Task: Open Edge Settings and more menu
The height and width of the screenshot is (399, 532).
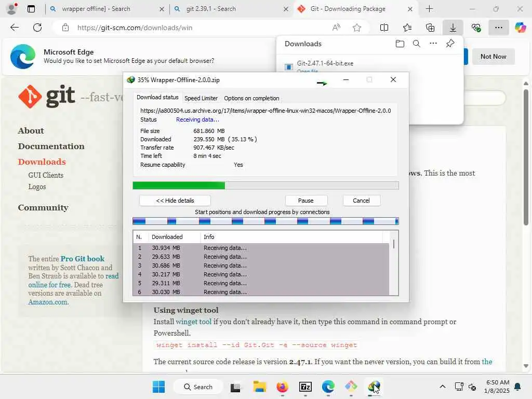Action: [x=498, y=28]
